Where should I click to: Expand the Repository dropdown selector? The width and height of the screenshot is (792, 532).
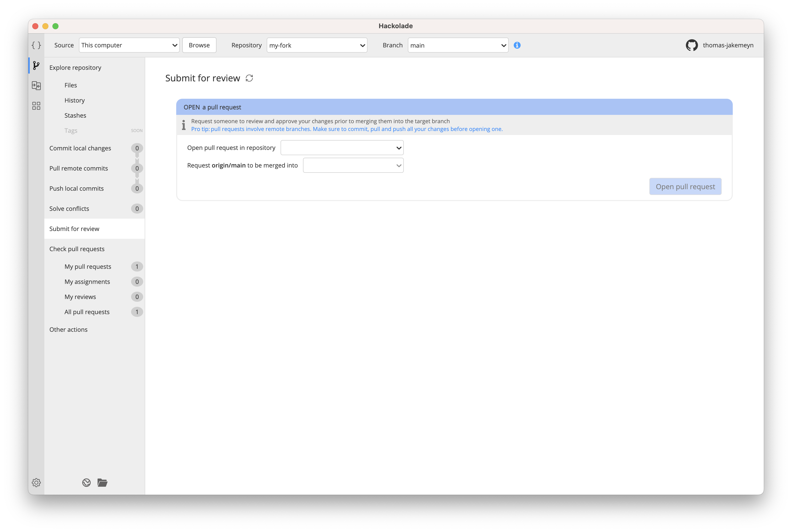click(315, 45)
